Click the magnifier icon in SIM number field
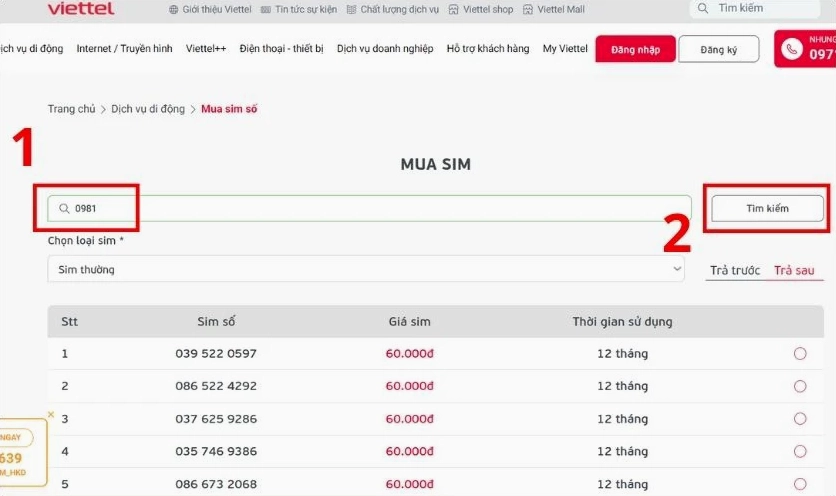The height and width of the screenshot is (496, 836). (x=64, y=209)
